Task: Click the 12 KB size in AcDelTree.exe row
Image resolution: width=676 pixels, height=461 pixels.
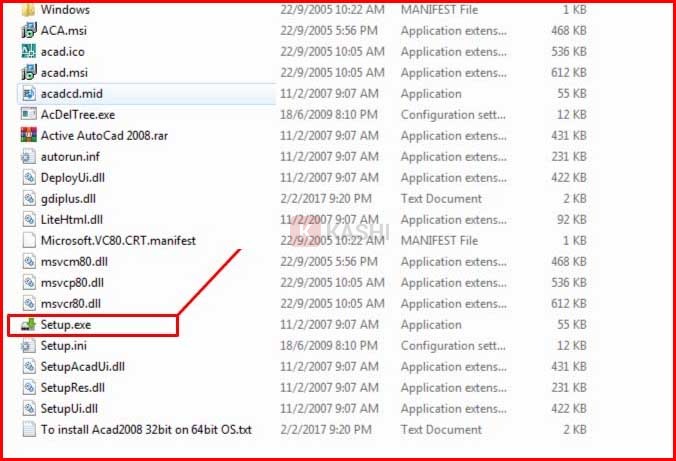Action: [571, 115]
